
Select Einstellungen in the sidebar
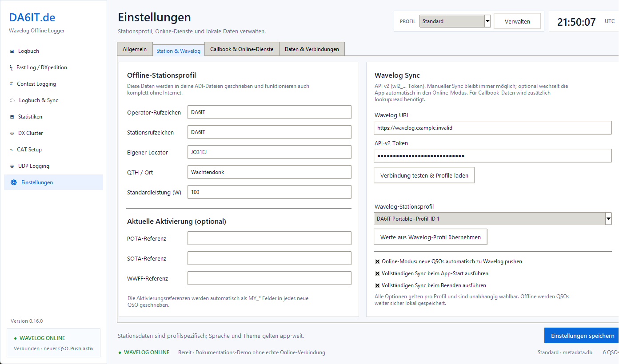pyautogui.click(x=53, y=182)
